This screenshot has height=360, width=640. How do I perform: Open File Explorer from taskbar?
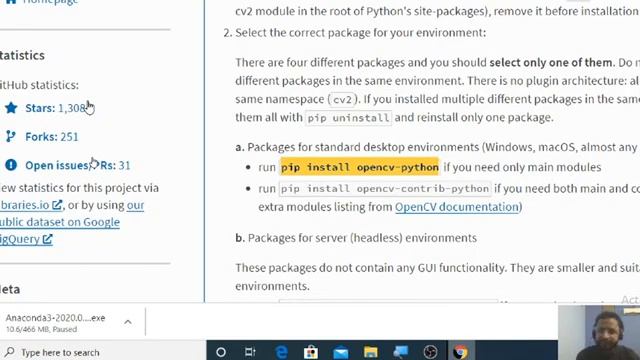[371, 352]
